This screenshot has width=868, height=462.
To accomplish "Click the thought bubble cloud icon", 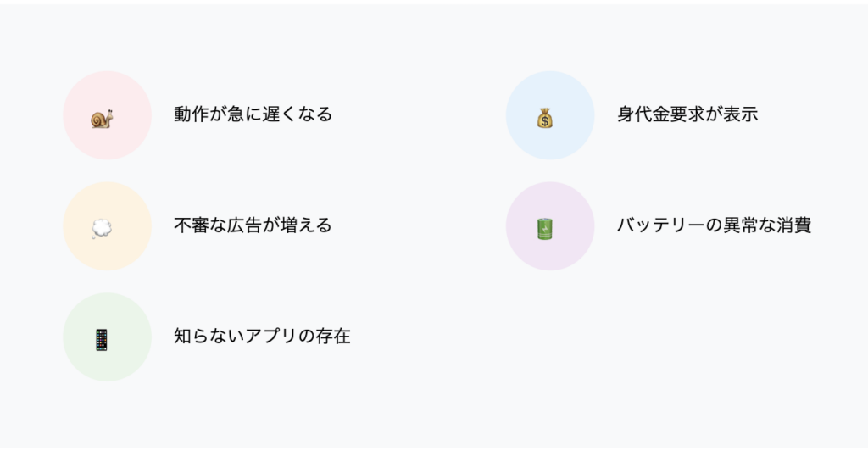I will (x=102, y=229).
